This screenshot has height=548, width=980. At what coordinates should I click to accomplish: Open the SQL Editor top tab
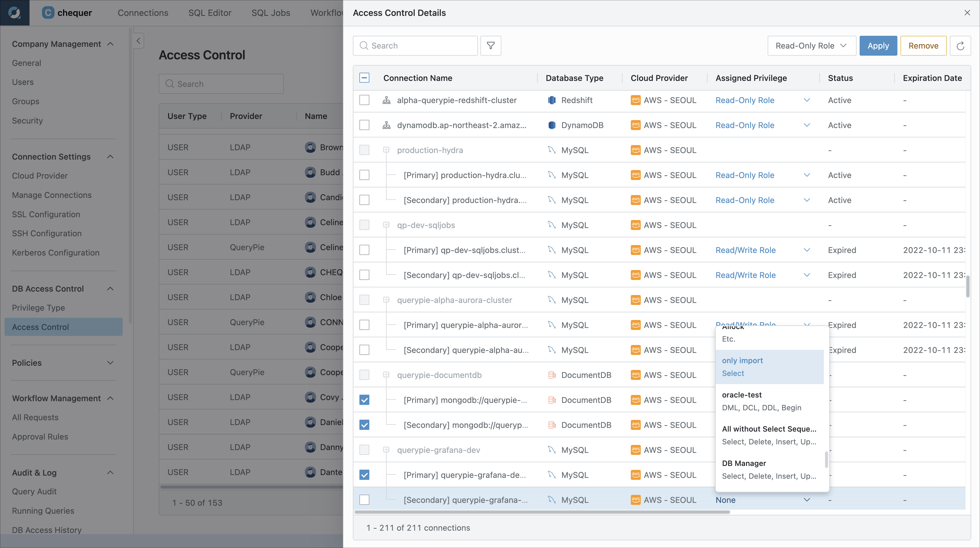click(x=210, y=12)
